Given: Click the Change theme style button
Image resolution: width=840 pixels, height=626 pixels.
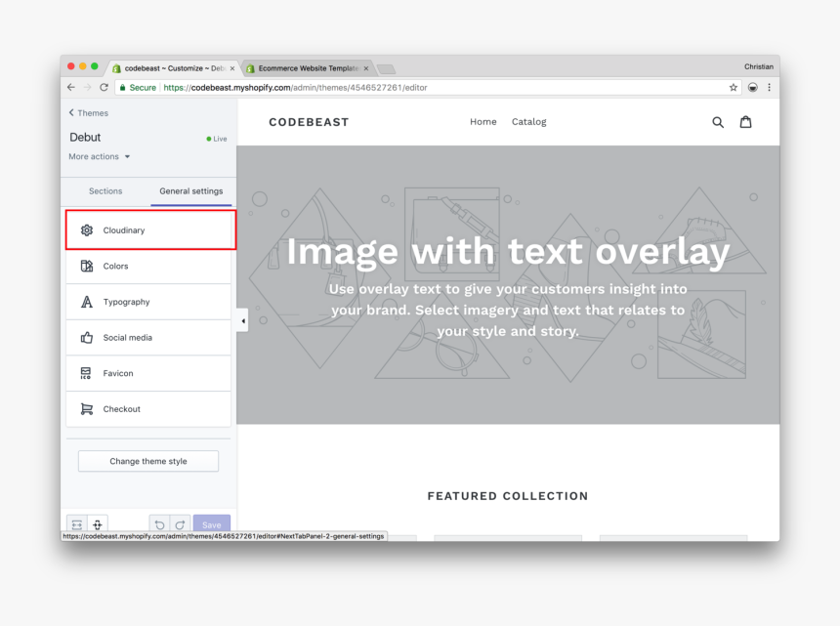Looking at the screenshot, I should [x=148, y=461].
